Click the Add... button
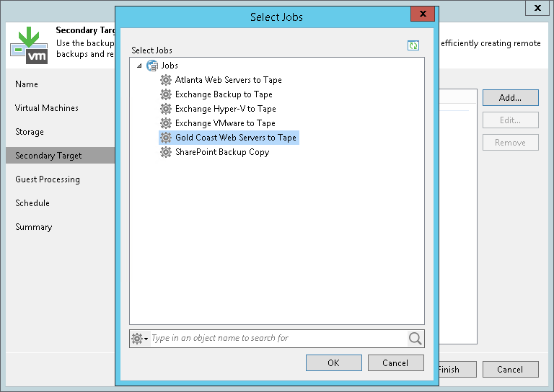Viewport: 554px width, 392px height. 510,97
